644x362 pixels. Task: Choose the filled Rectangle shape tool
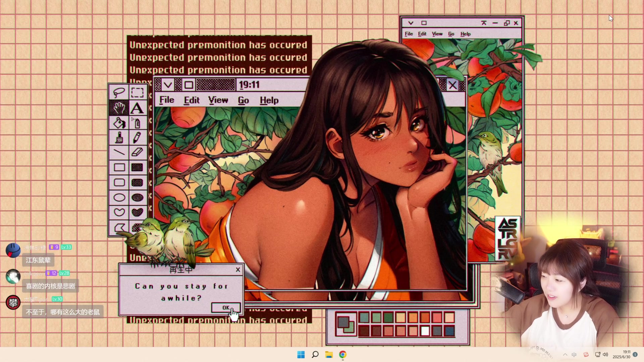point(137,167)
